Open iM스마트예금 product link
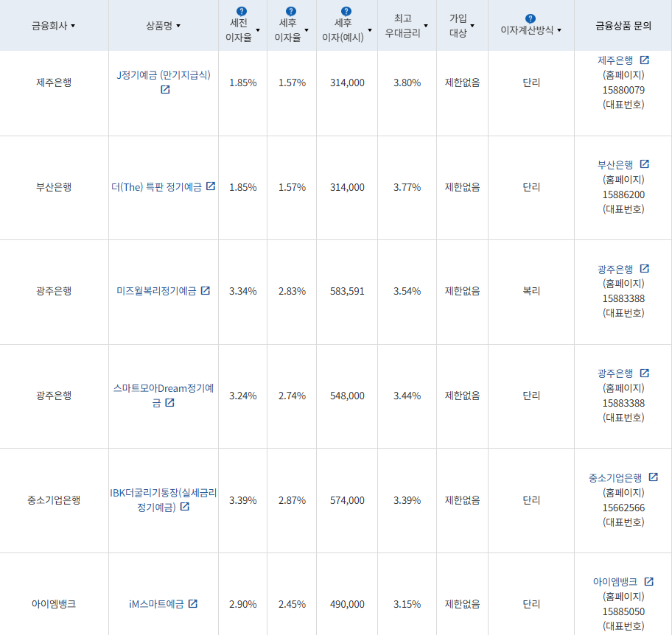Screen dimensions: 672x635 pos(156,604)
